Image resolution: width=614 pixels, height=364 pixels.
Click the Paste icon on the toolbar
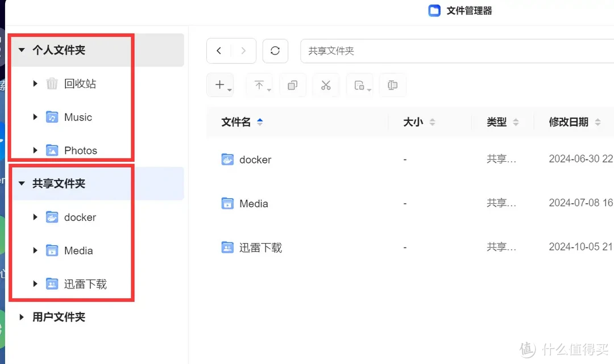(359, 85)
